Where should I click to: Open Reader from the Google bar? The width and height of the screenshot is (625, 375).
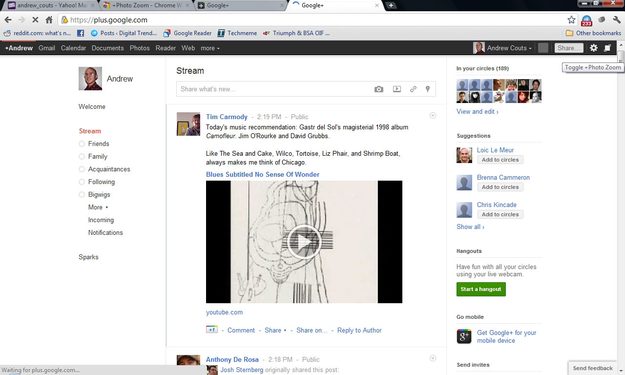coord(165,48)
